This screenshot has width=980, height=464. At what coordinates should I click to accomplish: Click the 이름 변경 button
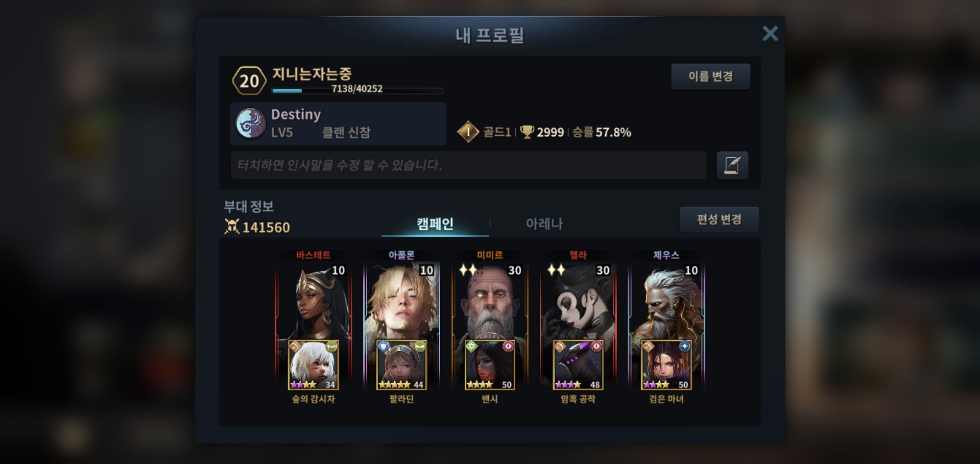click(710, 76)
